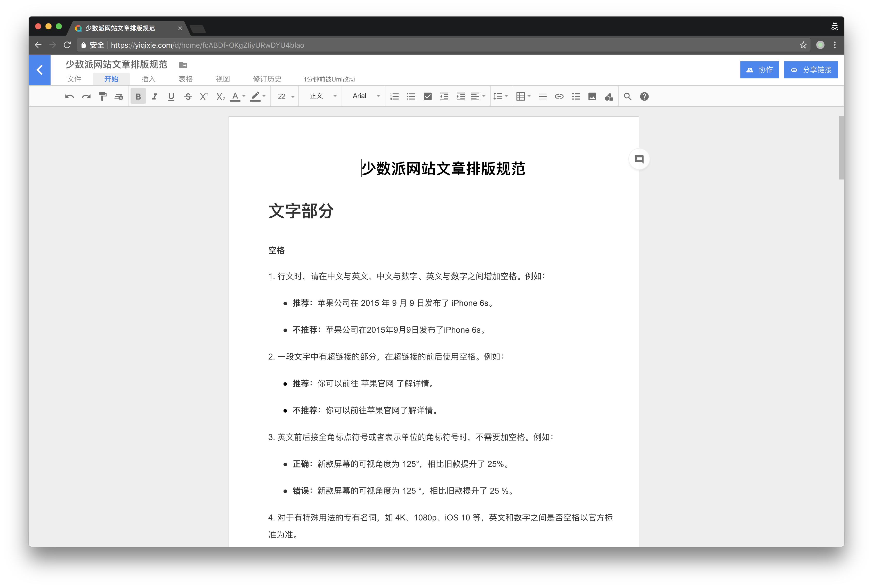Viewport: 873px width, 588px height.
Task: Click the clear formatting icon
Action: coord(119,96)
